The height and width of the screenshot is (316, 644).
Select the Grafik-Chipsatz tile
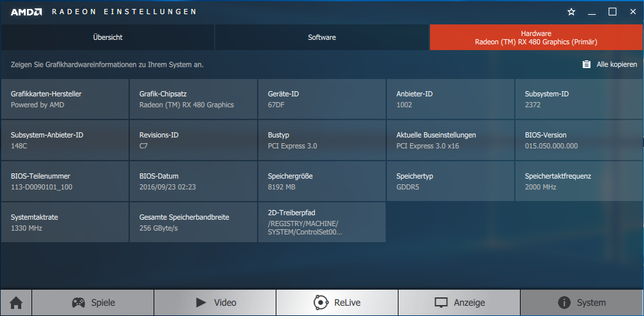193,99
